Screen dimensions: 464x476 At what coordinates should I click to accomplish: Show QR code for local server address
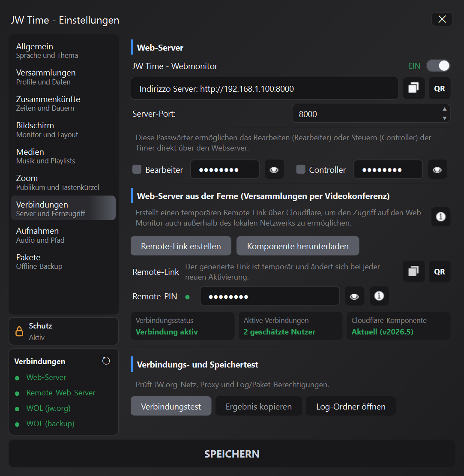point(439,88)
